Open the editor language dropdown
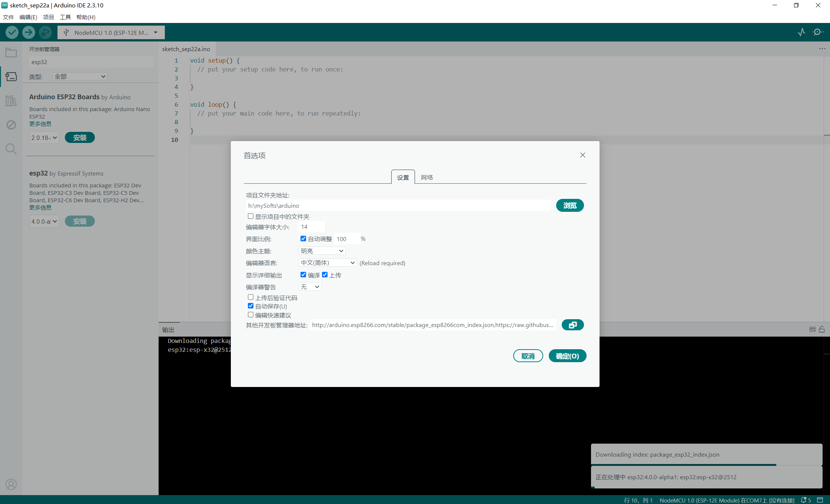Screen dimensions: 830x504 click(x=328, y=263)
